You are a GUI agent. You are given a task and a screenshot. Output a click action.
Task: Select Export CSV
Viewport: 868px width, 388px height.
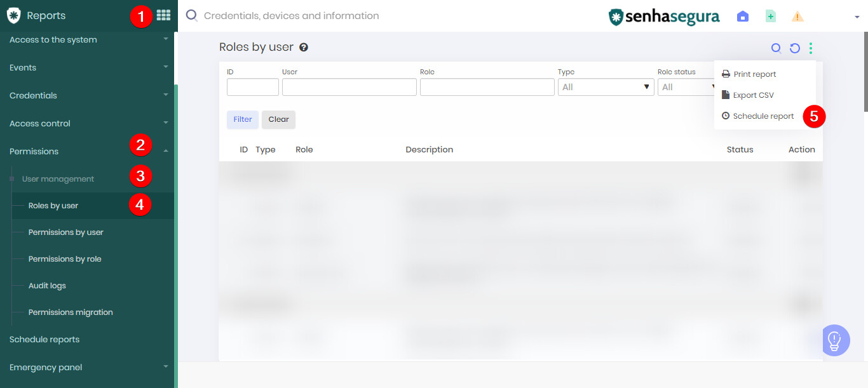[748, 95]
